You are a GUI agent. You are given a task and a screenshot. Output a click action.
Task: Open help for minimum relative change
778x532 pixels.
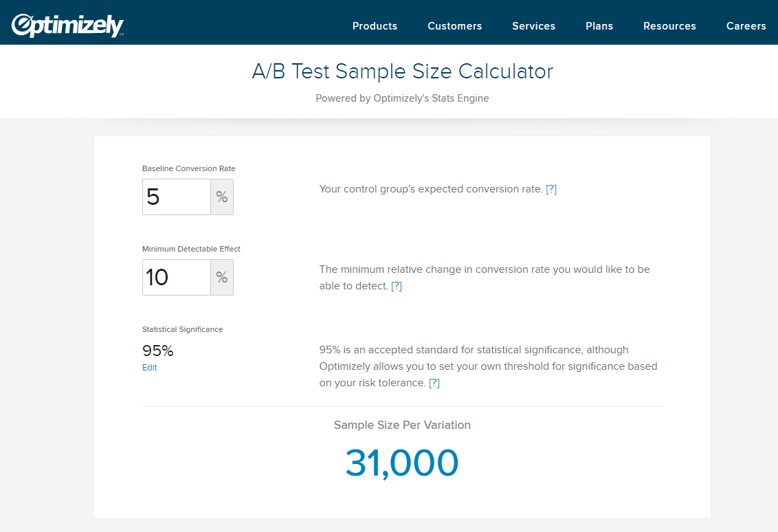pos(397,286)
